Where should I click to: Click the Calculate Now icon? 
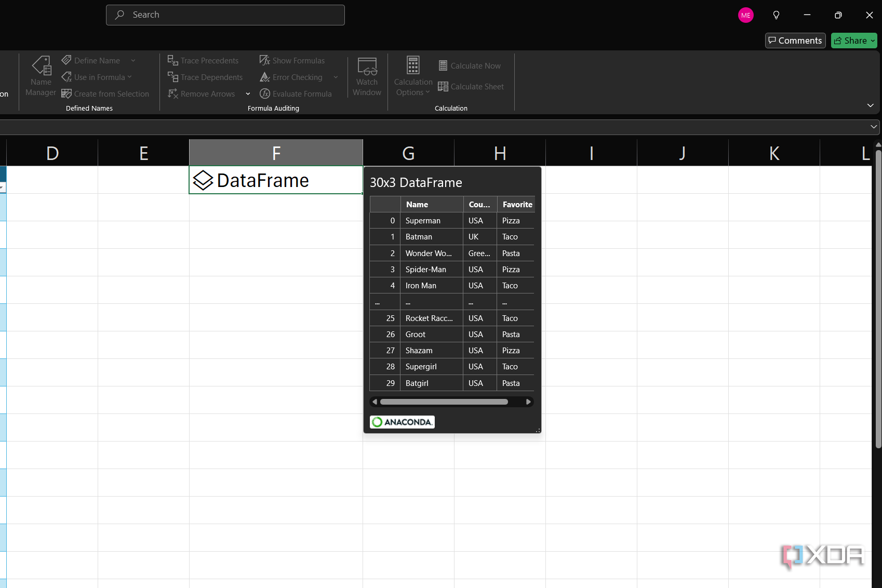click(x=443, y=65)
